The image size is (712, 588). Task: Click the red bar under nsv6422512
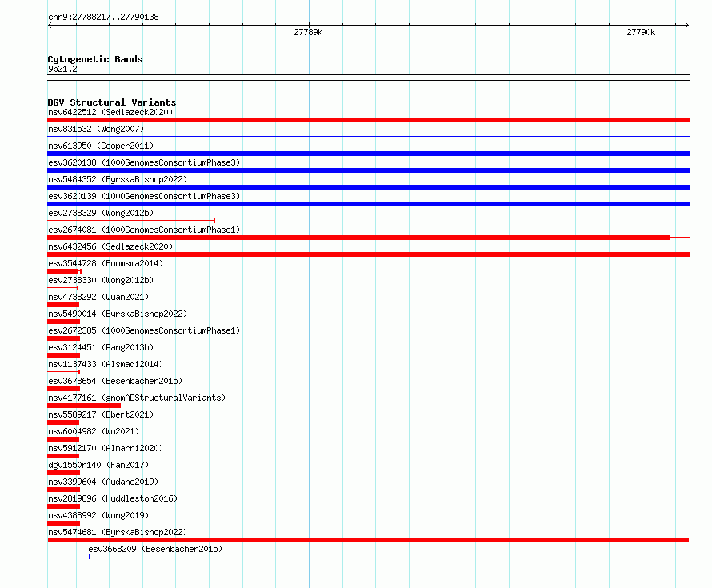(x=368, y=120)
